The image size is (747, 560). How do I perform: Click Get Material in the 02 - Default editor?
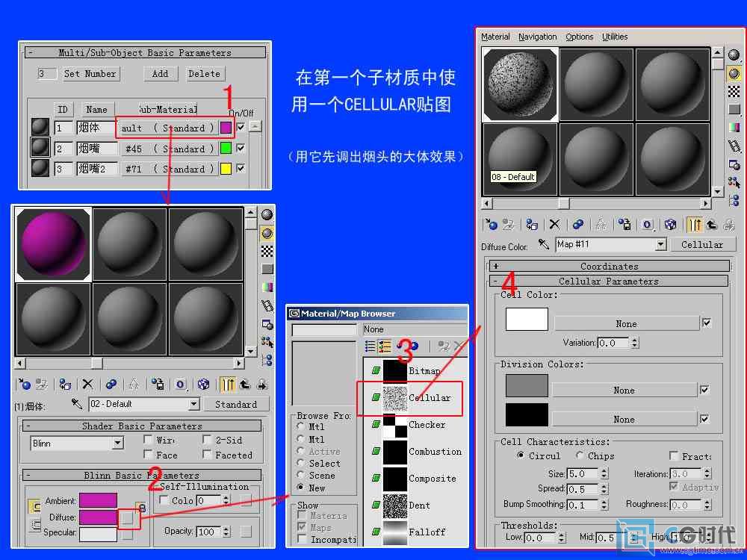click(x=24, y=385)
